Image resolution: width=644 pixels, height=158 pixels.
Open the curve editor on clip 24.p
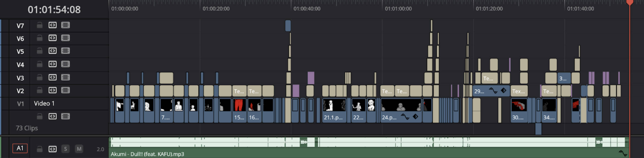[405, 117]
